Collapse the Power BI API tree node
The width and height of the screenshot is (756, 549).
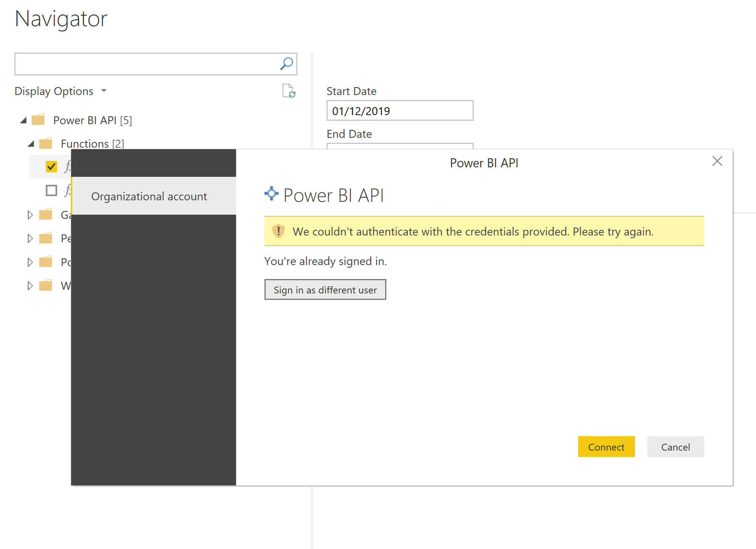(x=23, y=120)
